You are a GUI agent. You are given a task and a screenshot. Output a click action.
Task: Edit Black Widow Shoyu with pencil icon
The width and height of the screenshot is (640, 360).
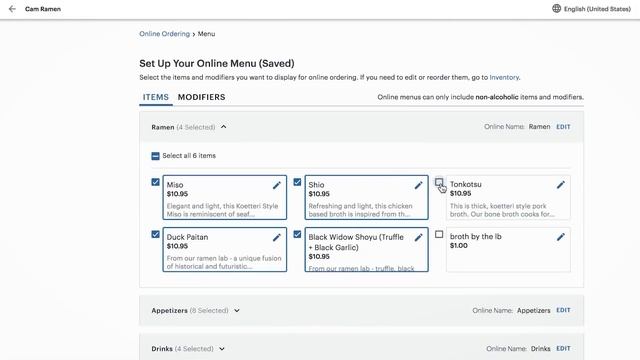tap(418, 238)
